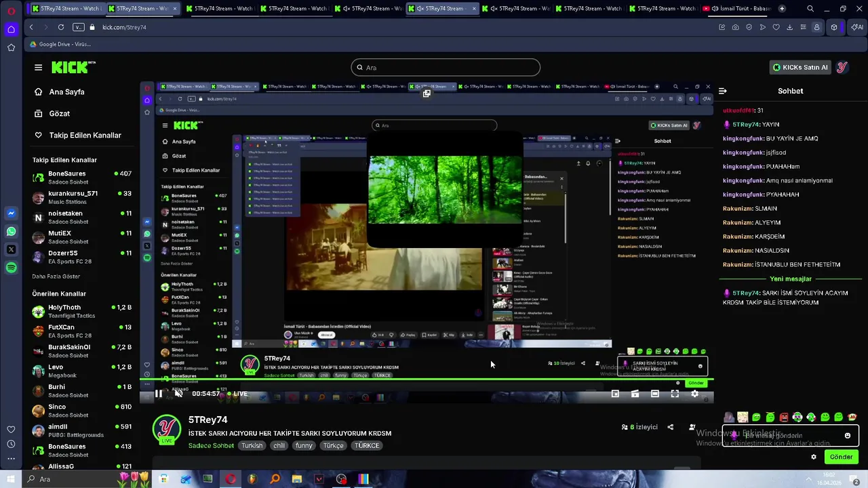
Task: Open emoji picker in chat input
Action: [848, 436]
